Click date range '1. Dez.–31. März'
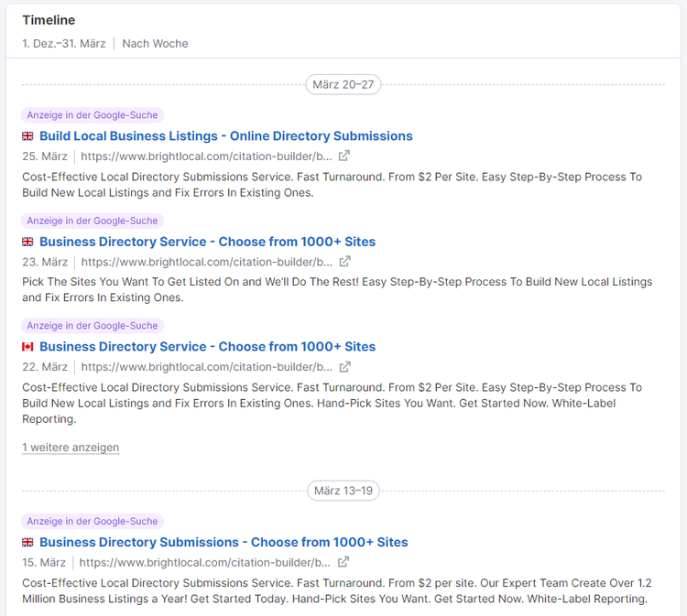 (x=64, y=44)
